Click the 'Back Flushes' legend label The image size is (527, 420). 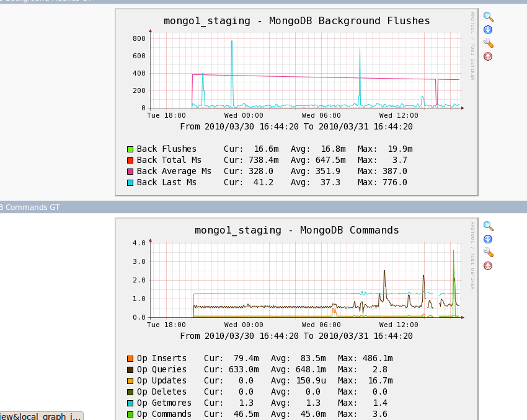coord(166,149)
